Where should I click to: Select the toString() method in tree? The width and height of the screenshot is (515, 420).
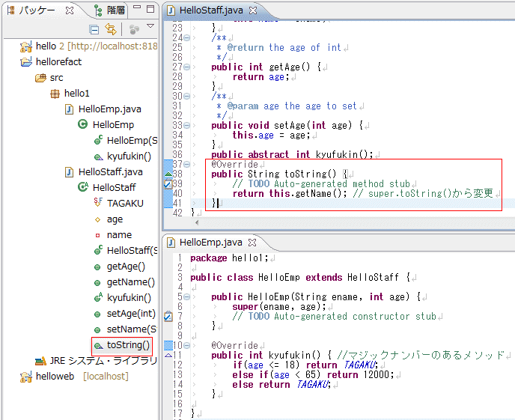click(x=121, y=345)
